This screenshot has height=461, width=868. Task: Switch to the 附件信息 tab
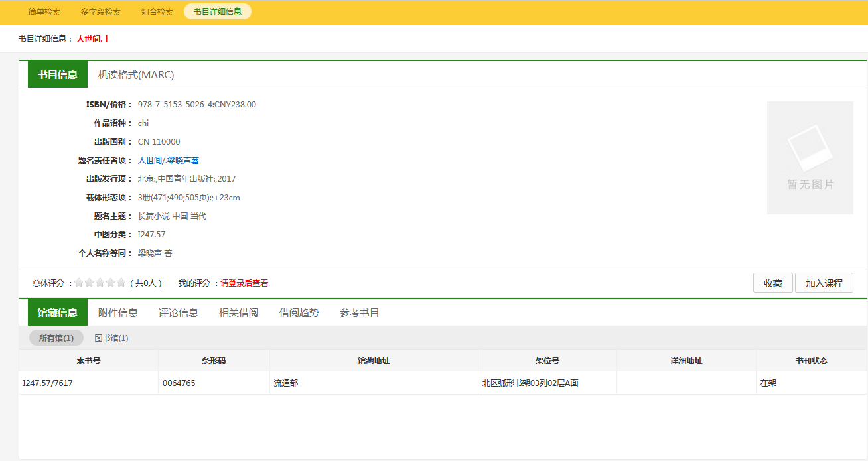pyautogui.click(x=118, y=312)
